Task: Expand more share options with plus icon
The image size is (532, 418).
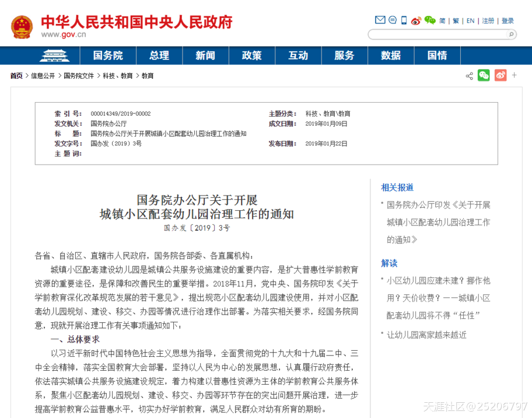Action: point(514,75)
